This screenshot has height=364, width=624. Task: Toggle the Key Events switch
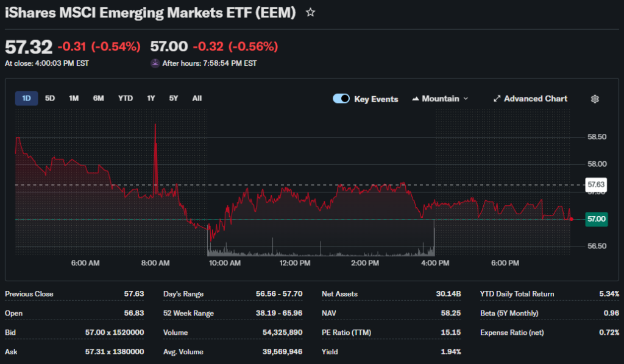click(341, 99)
